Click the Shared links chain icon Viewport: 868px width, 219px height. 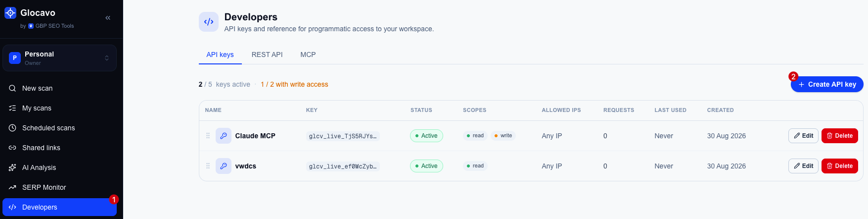12,148
